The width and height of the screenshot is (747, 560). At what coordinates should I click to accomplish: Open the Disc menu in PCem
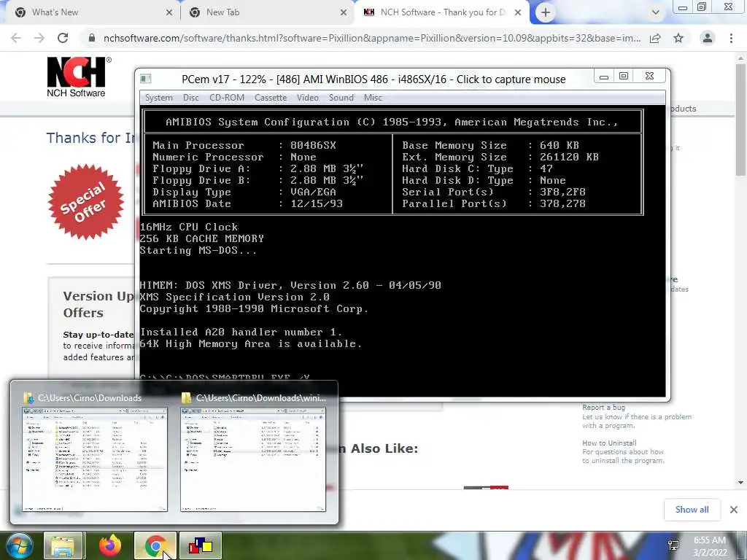(x=191, y=98)
